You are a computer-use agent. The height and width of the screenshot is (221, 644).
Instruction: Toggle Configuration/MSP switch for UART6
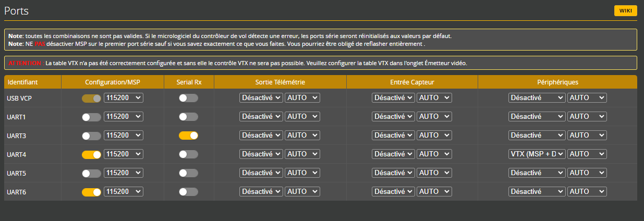[91, 192]
